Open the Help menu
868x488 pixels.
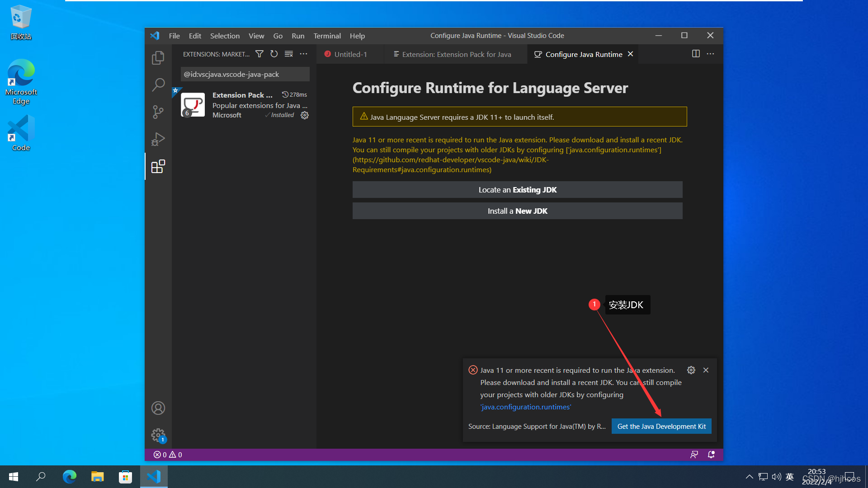357,36
